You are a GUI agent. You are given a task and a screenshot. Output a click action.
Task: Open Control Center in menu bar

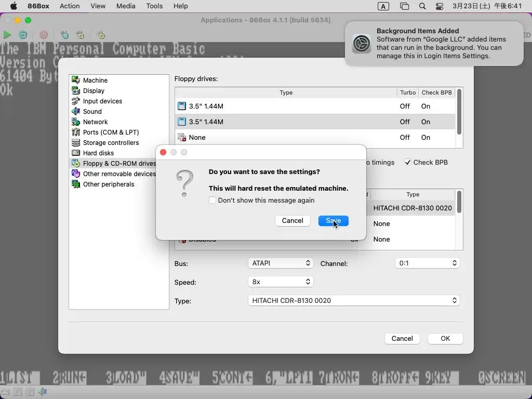point(440,6)
